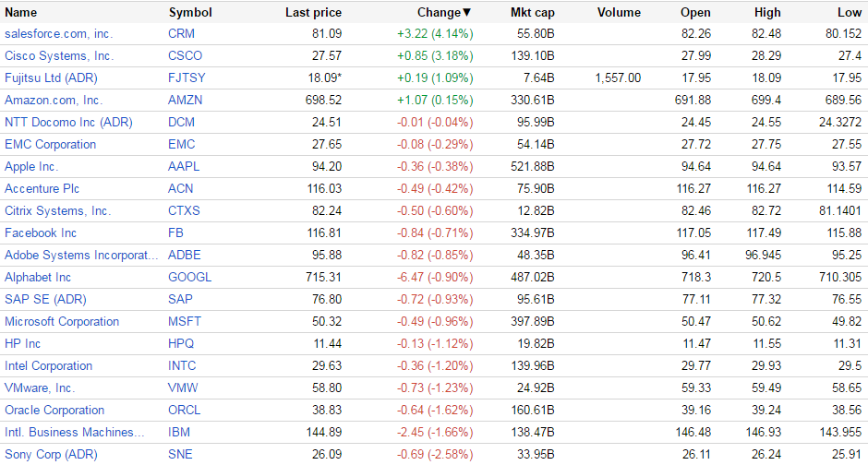Click the MSFT ticker symbol

point(185,321)
